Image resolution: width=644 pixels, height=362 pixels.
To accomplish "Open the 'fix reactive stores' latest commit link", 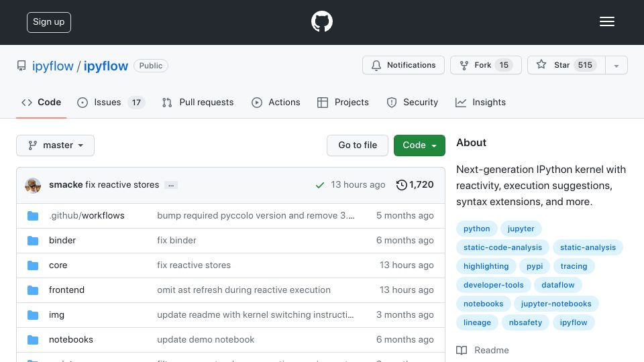I will 122,185.
